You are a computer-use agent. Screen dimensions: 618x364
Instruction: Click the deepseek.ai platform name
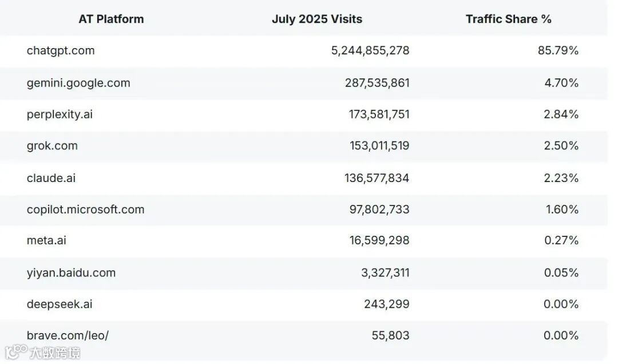(x=60, y=304)
